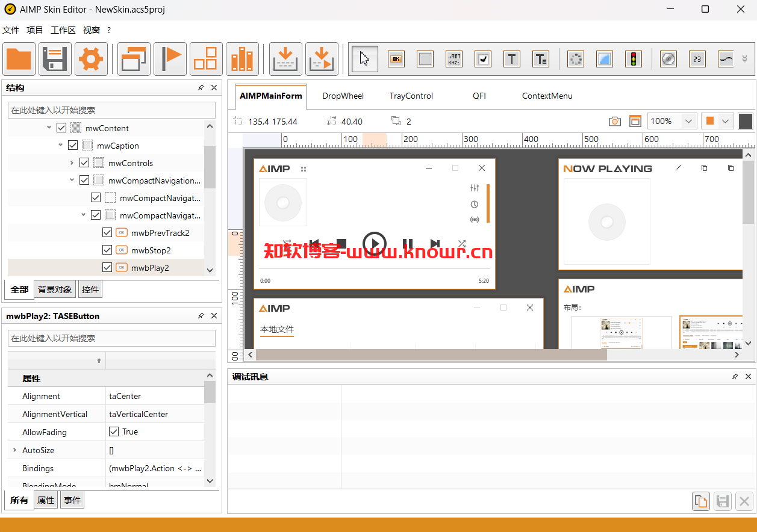Switch properties panel to 事件 tab
Viewport: 757px width, 532px height.
coord(72,500)
